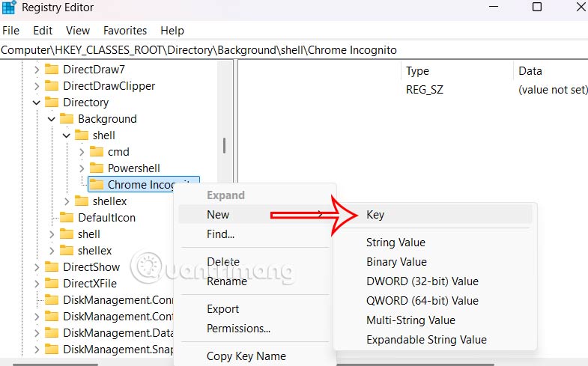Click the cmd folder icon
This screenshot has width=588, height=366.
(x=97, y=152)
